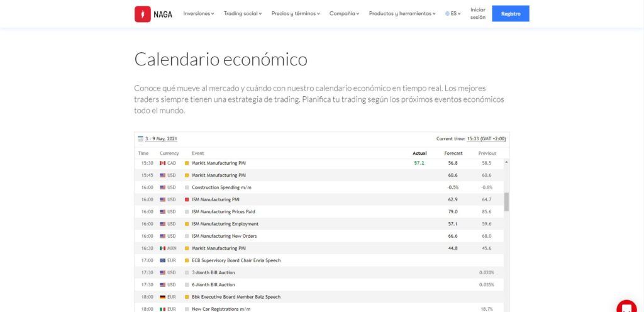Viewport: 644px width, 312px height.
Task: Click the calendar scrollbar up arrow
Action: click(506, 162)
